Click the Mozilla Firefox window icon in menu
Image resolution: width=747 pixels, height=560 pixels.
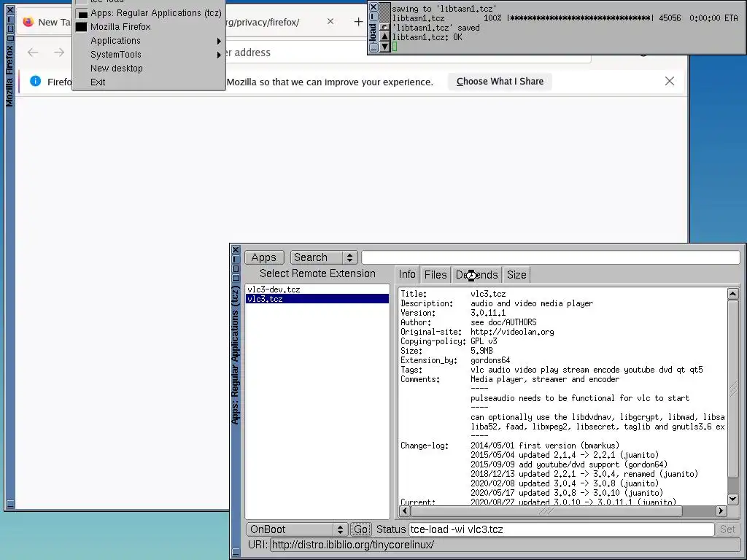(x=82, y=27)
